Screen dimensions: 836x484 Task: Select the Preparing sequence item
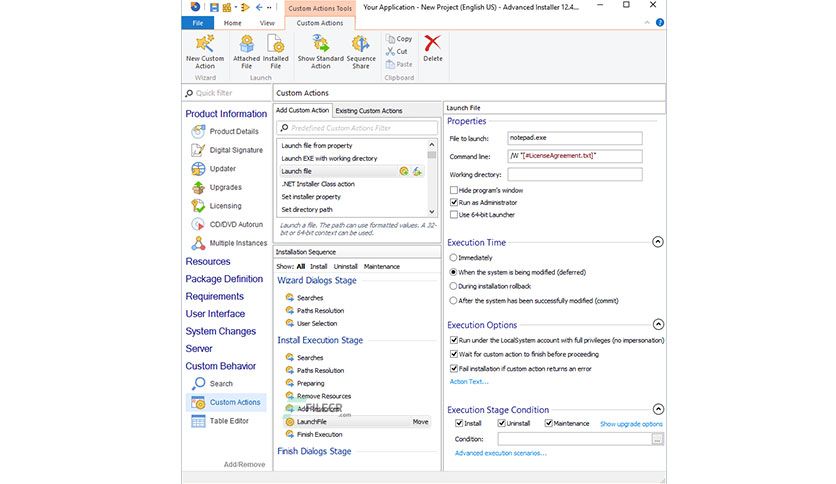click(x=305, y=383)
